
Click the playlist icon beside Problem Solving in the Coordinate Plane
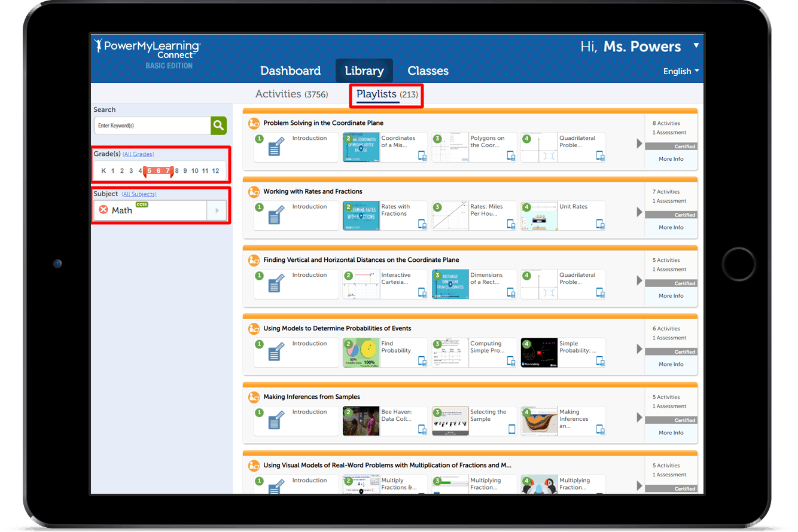click(254, 123)
